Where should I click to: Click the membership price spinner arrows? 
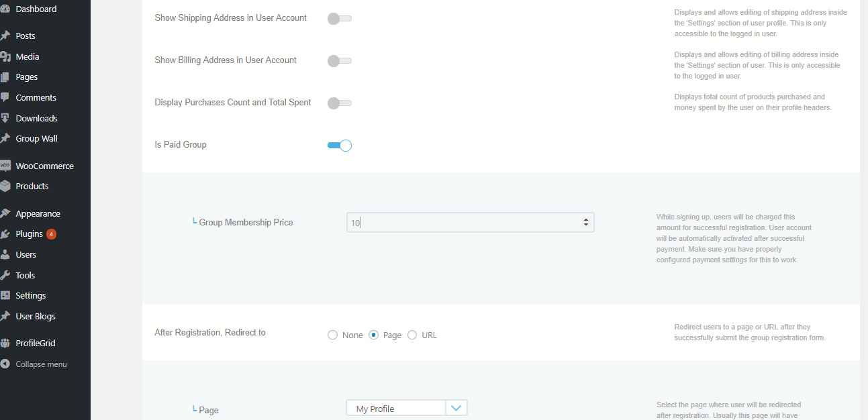pyautogui.click(x=586, y=222)
